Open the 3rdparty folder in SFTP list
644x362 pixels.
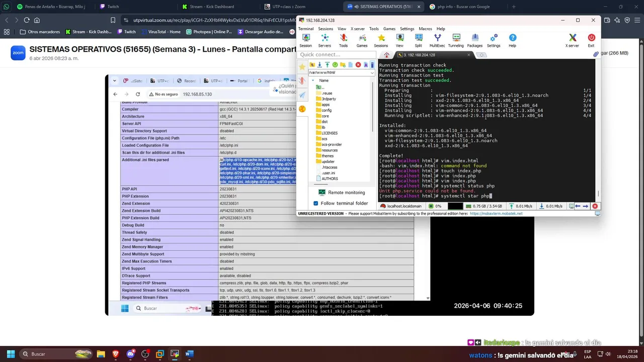point(329,99)
